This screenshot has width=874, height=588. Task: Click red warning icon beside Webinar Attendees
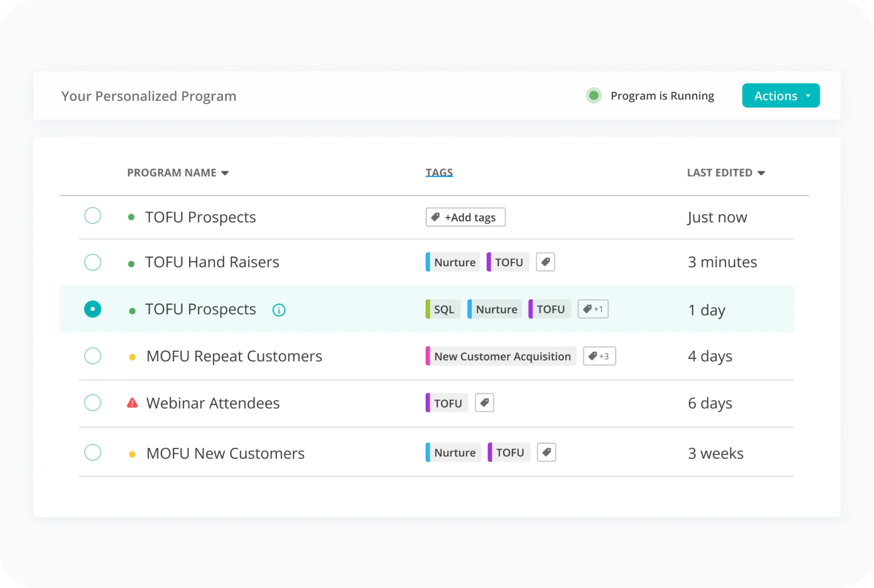point(132,403)
